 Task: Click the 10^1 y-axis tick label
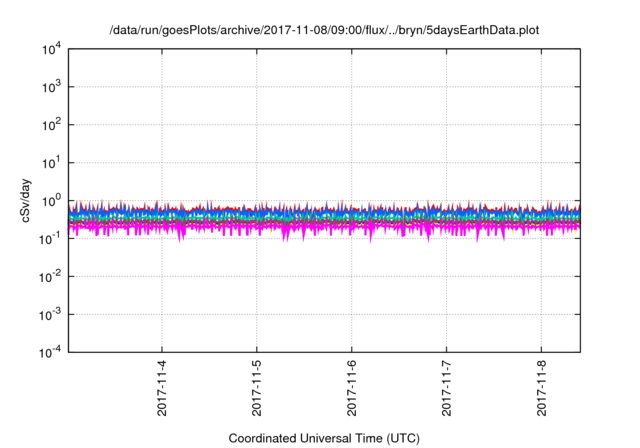point(52,163)
